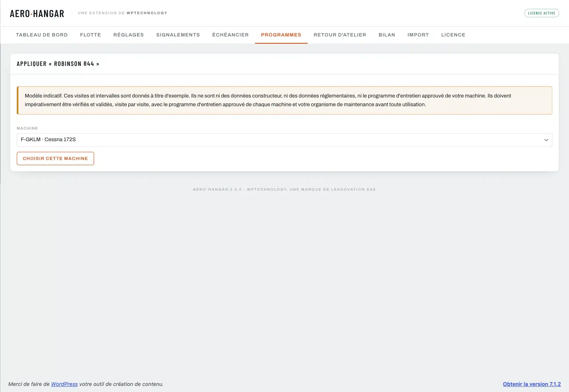Screen dimensions: 569x392
Task: Switch to the Flotte tab
Action: [x=90, y=35]
